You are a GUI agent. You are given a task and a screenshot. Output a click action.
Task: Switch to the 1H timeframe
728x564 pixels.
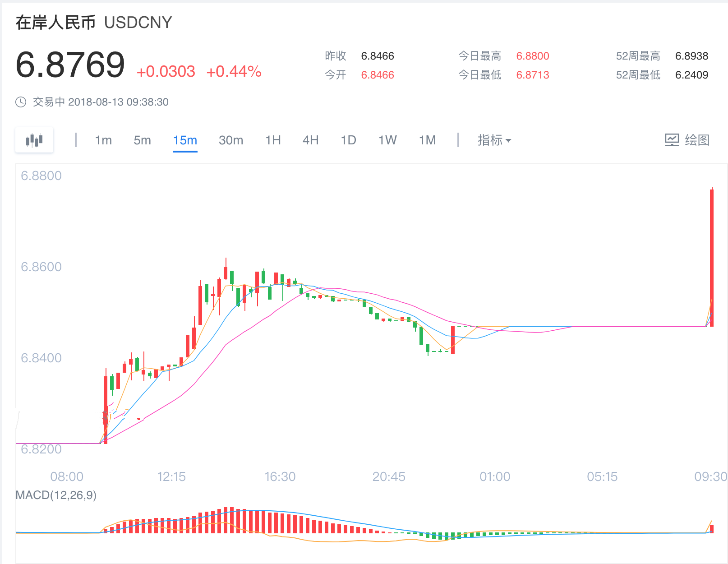(x=273, y=140)
